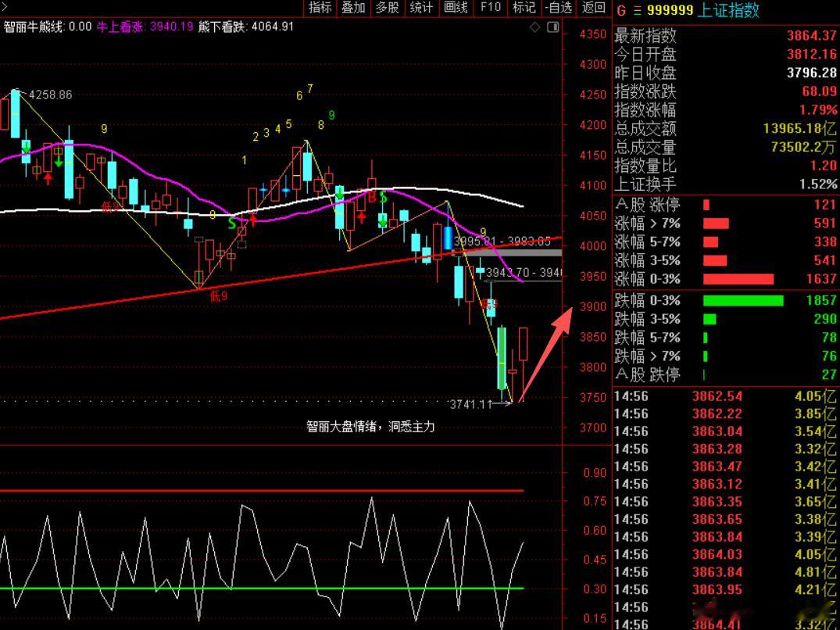Click the 3741.11 low price label
This screenshot has width=840, height=630.
click(470, 404)
